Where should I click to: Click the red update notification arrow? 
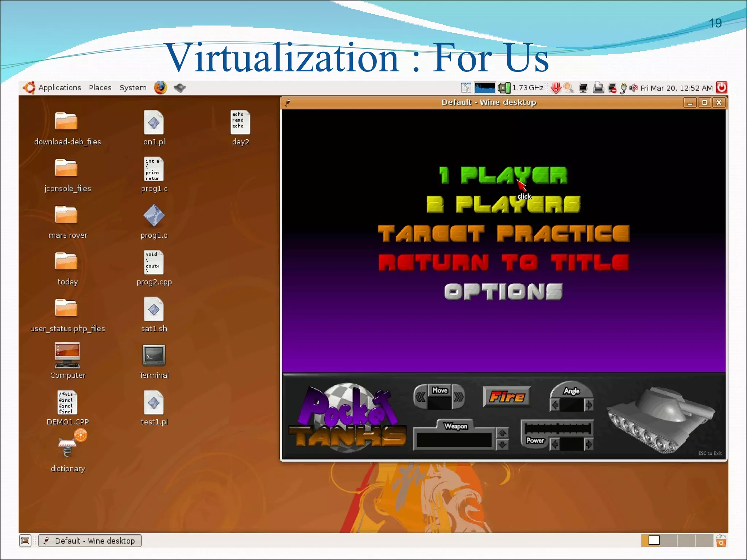[556, 88]
